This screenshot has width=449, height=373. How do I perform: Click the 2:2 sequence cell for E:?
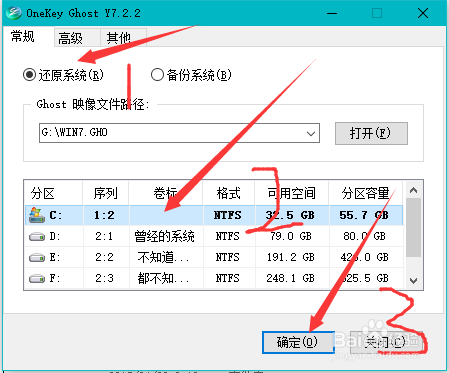tap(105, 258)
